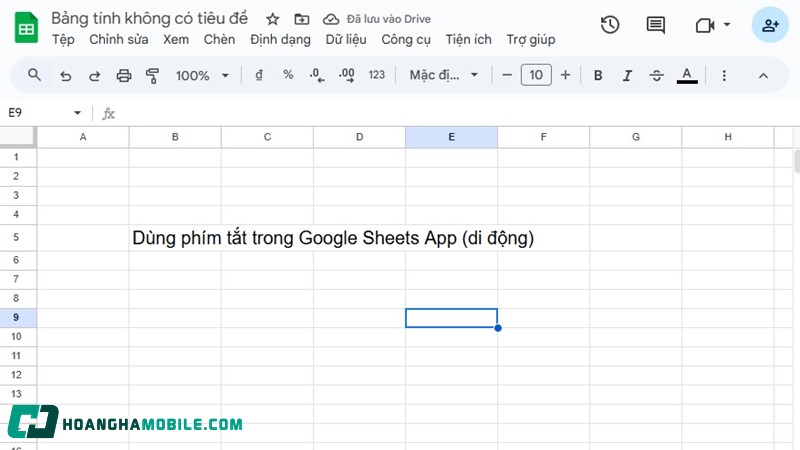Undo the last action
Screen dimensions: 800x450
click(65, 76)
